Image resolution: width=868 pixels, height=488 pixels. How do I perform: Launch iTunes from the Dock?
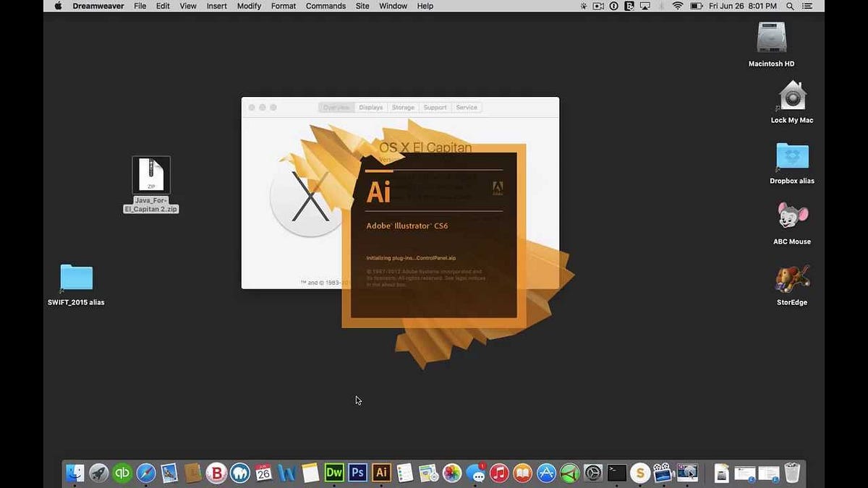coord(499,473)
